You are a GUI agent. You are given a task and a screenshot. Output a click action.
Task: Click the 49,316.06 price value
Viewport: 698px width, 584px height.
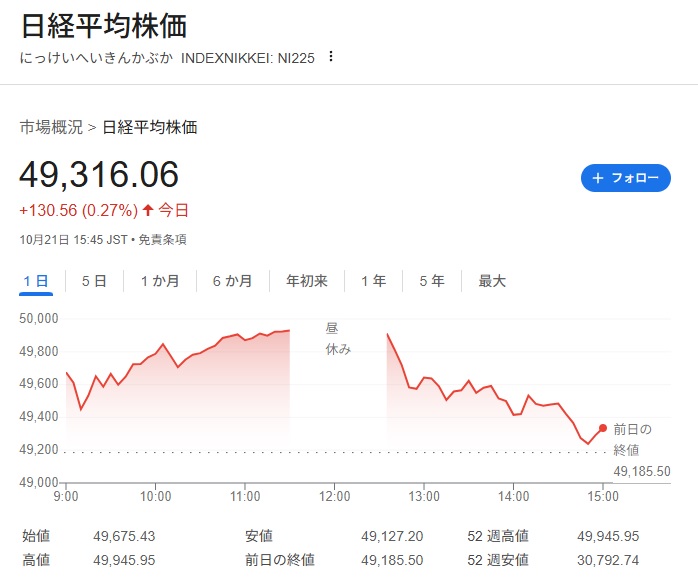99,175
